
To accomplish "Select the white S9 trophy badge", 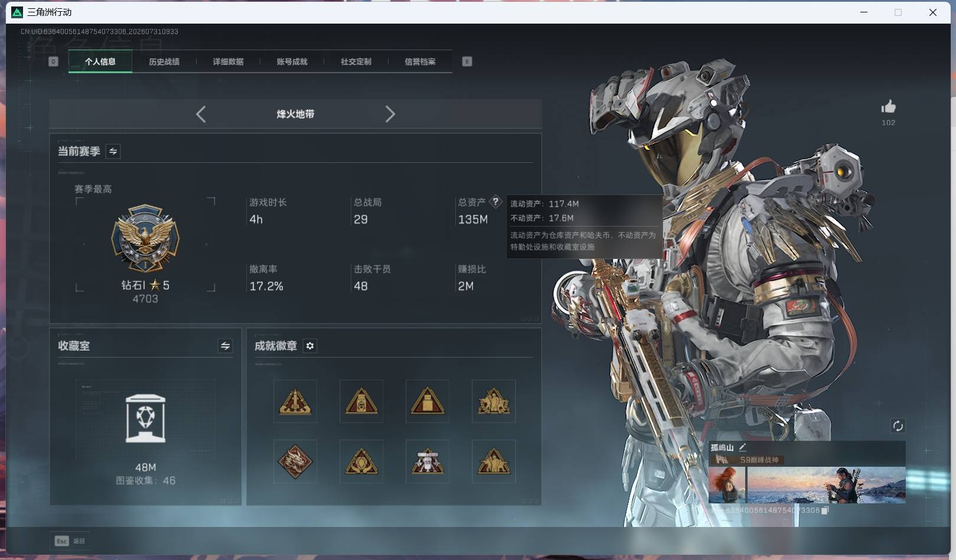I will click(428, 461).
